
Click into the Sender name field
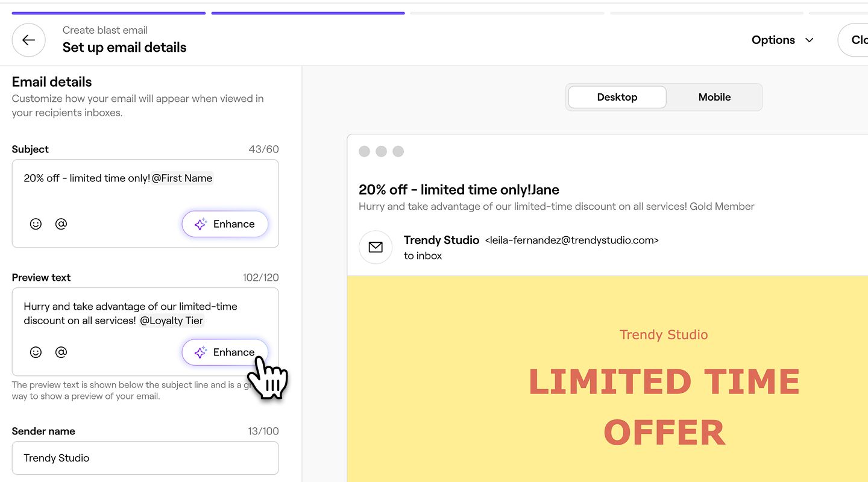(x=145, y=458)
